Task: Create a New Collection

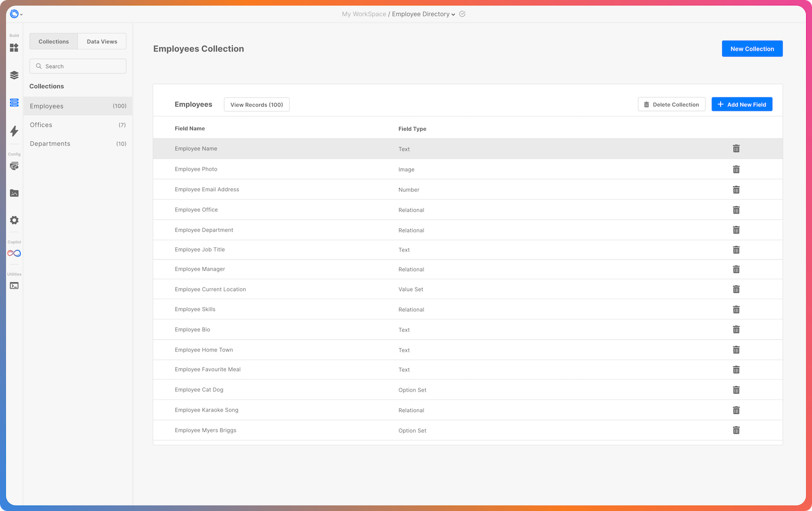Action: (752, 48)
